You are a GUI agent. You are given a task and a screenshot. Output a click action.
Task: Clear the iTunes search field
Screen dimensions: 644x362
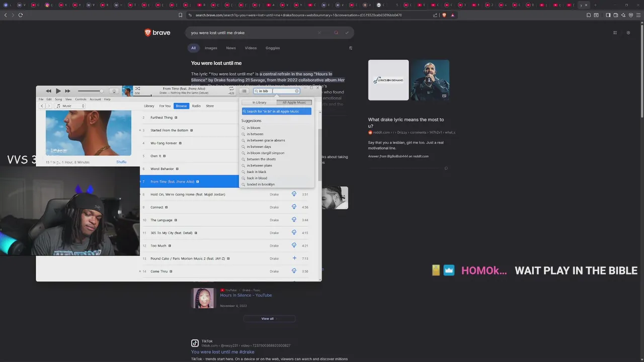point(297,91)
